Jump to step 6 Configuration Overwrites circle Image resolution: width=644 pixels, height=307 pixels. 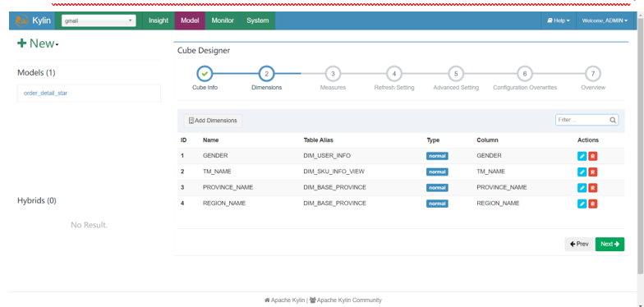(524, 74)
